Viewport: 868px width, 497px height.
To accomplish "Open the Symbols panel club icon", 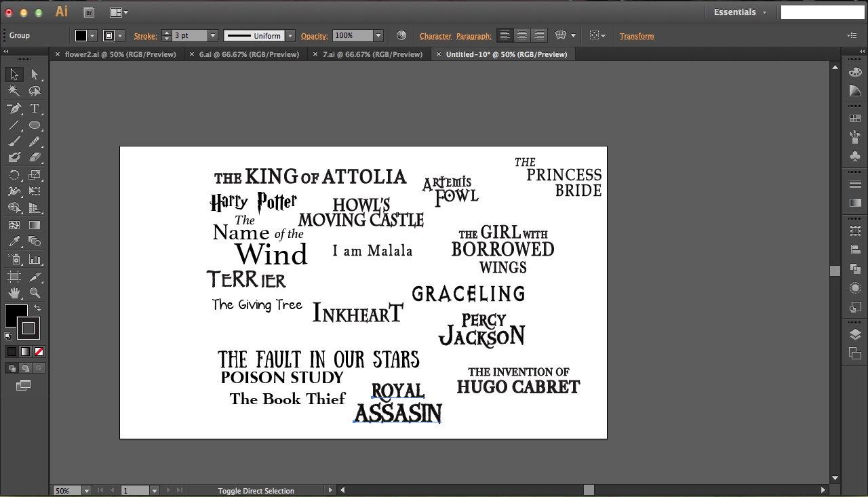I will 855,157.
